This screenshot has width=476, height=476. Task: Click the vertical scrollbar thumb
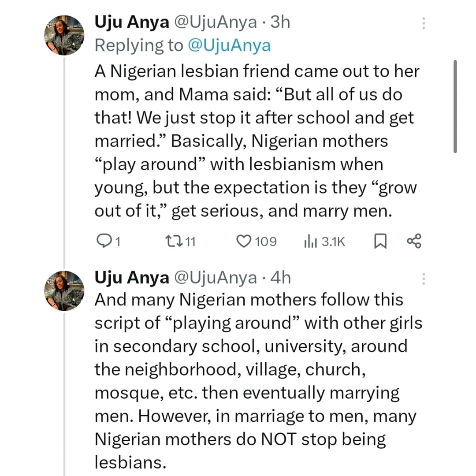pos(455,106)
